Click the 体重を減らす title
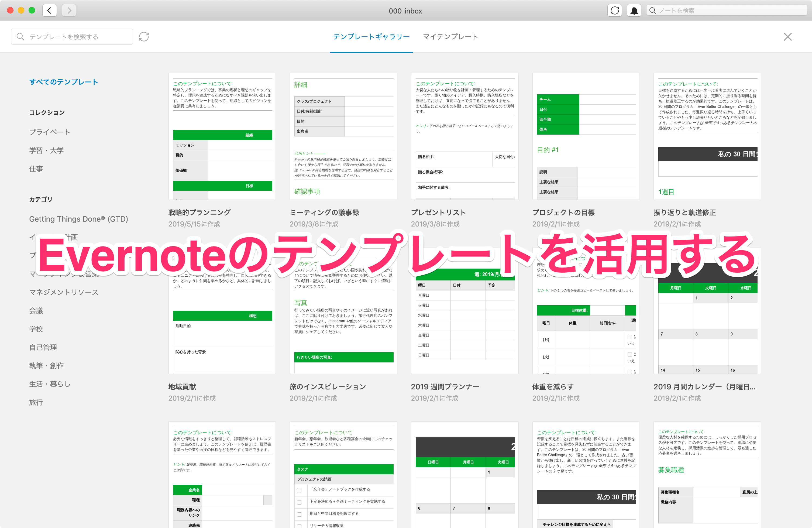 (553, 387)
